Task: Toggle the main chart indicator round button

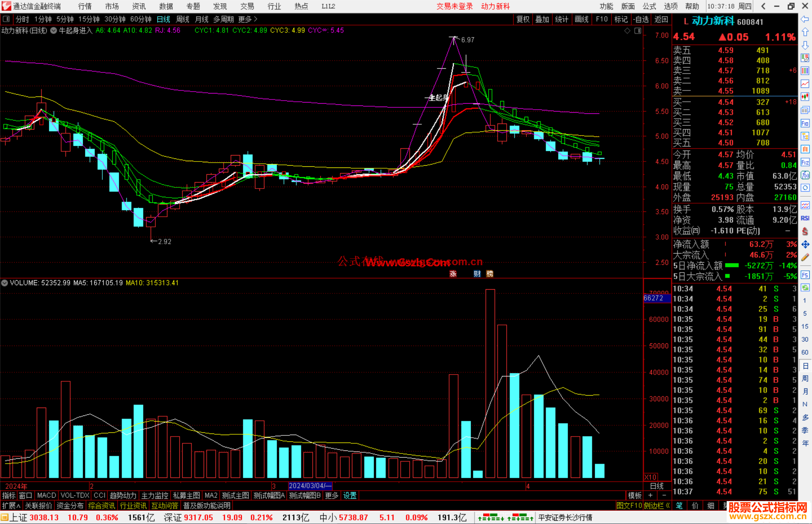Action: [x=54, y=30]
